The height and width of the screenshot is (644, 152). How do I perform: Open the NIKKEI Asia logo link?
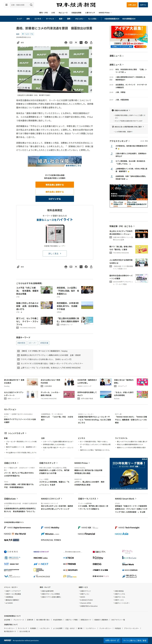pyautogui.click(x=121, y=534)
